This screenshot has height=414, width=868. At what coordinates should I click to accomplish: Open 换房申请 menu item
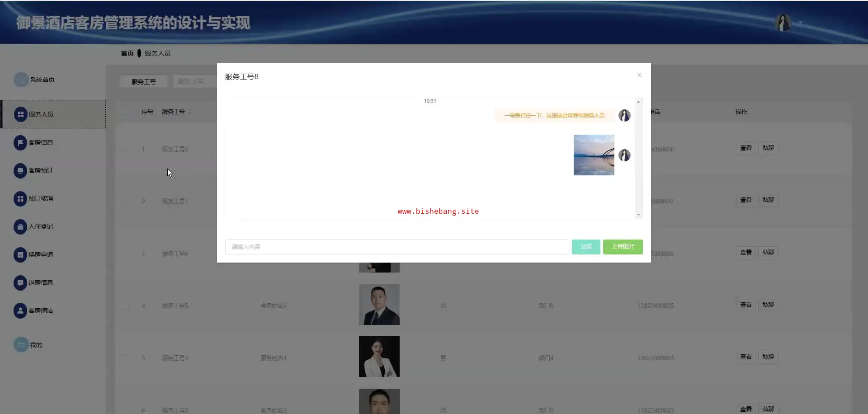[x=53, y=254]
